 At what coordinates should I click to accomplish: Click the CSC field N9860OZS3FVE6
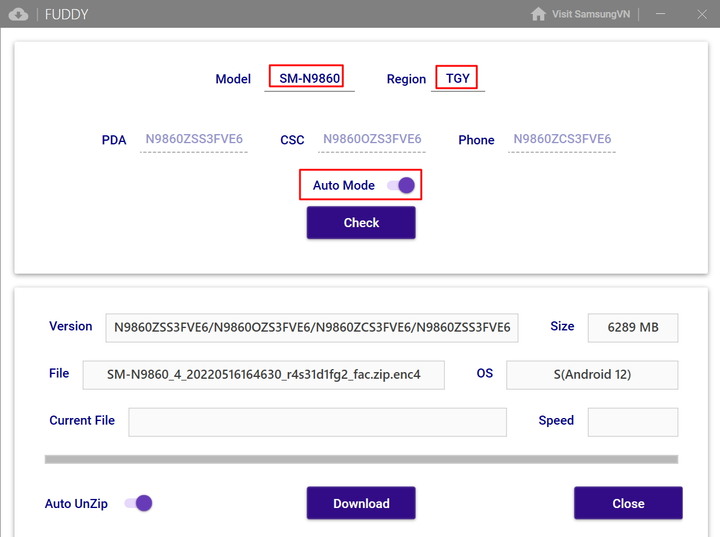coord(372,139)
